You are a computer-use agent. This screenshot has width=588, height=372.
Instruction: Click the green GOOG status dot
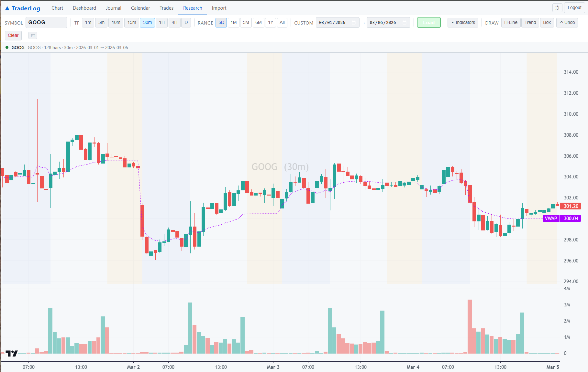(x=6, y=47)
